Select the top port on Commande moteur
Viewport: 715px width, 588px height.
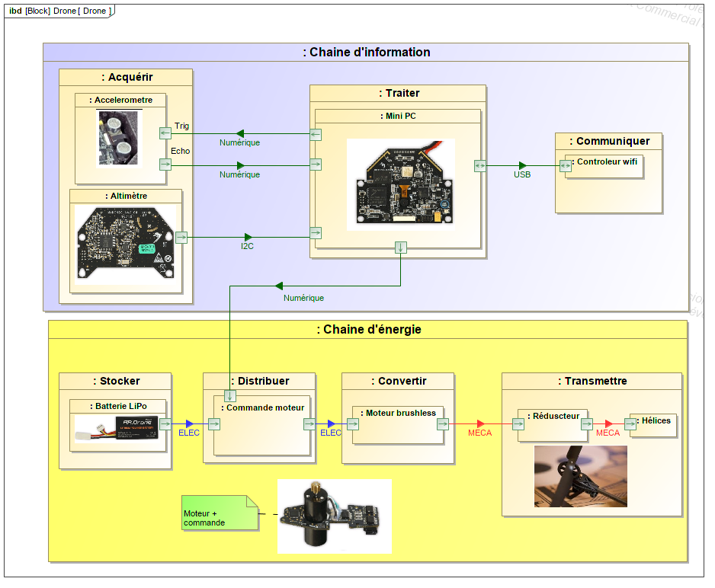(230, 396)
